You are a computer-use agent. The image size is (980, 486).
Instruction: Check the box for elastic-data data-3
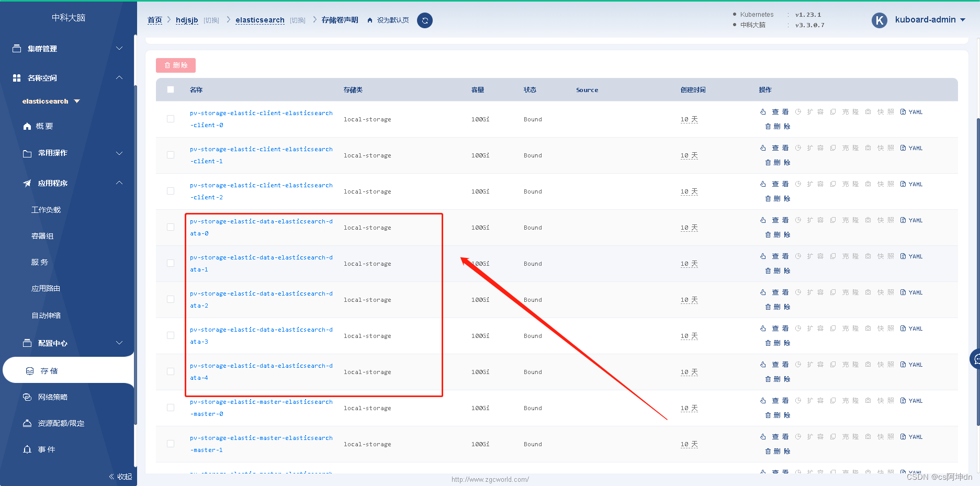click(171, 335)
